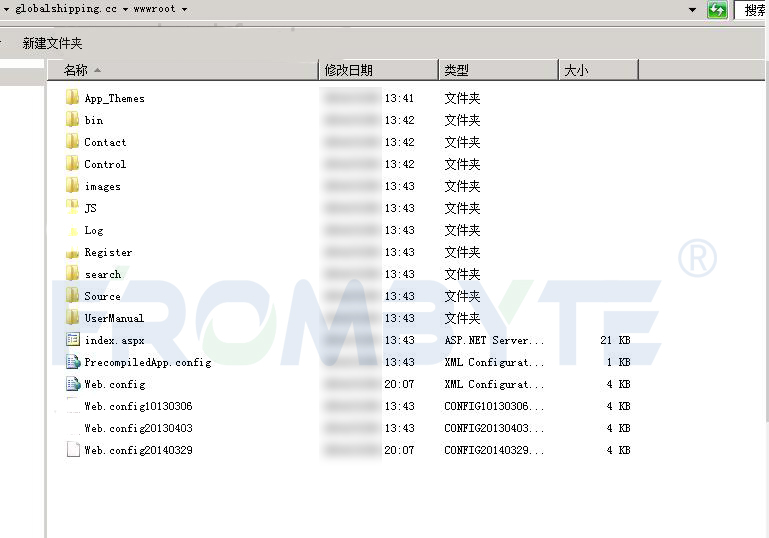Click the Web.config file icon

[x=73, y=384]
